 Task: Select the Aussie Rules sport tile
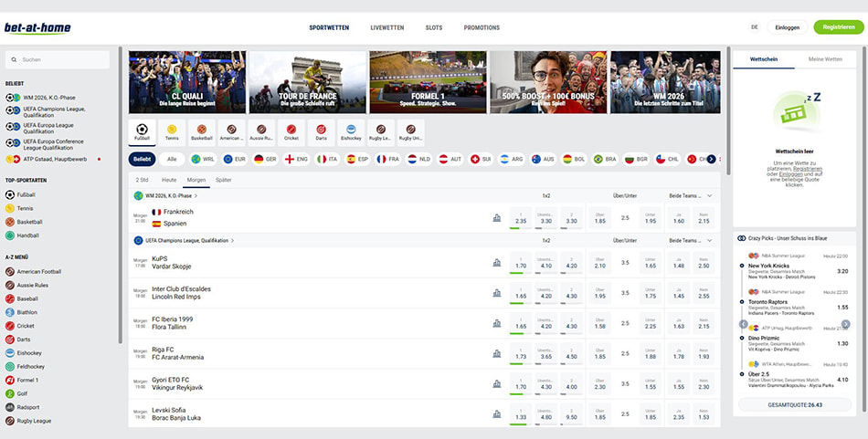click(261, 132)
